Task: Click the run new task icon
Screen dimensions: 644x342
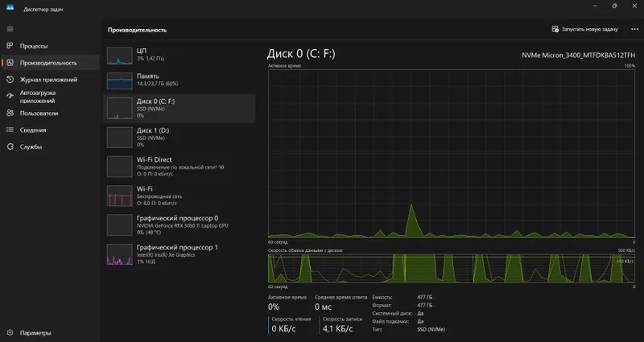Action: pyautogui.click(x=555, y=29)
